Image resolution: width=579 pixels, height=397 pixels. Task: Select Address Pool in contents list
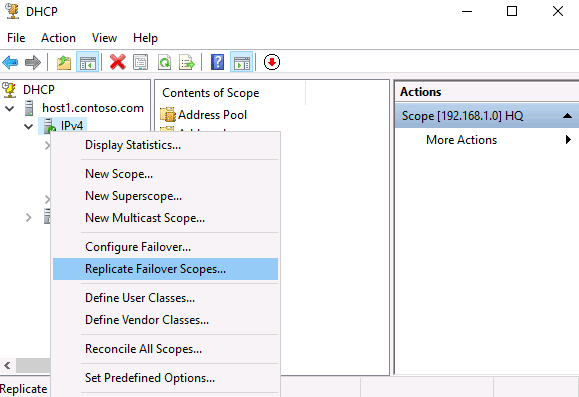[212, 115]
